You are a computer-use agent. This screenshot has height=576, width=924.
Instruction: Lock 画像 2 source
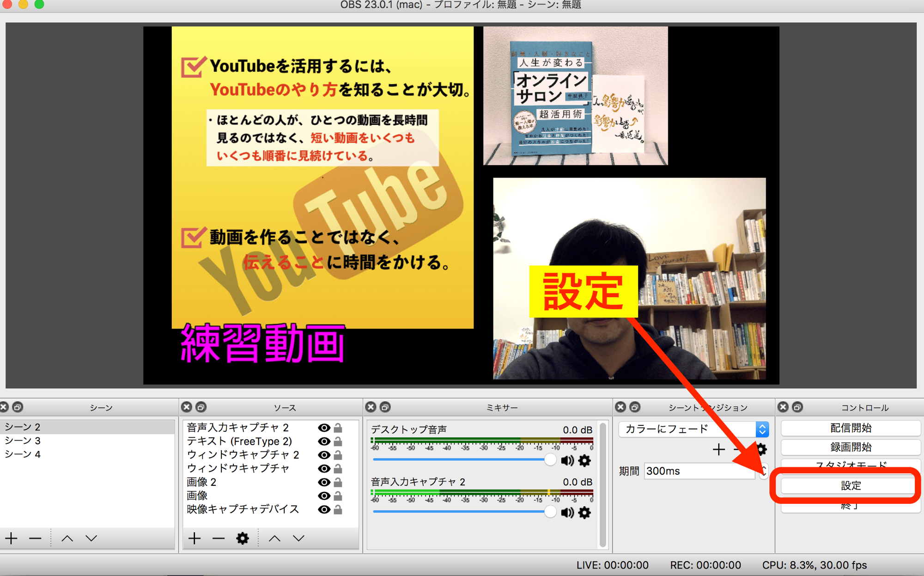pos(338,482)
